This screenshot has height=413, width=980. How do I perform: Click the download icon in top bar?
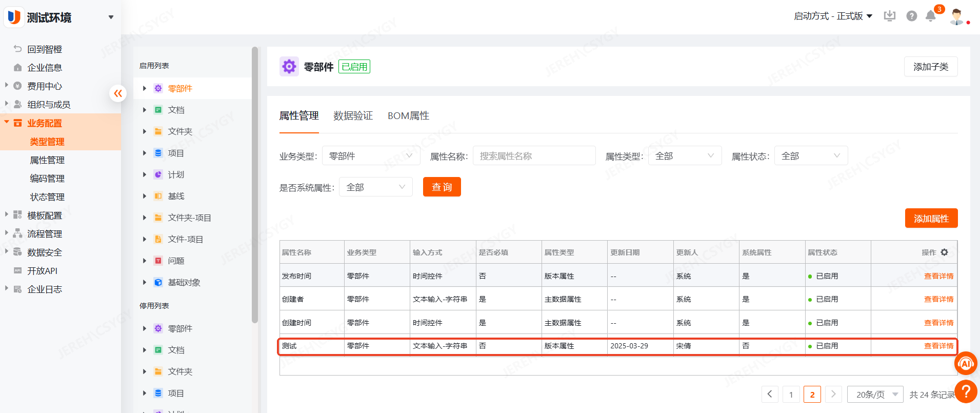coord(890,16)
